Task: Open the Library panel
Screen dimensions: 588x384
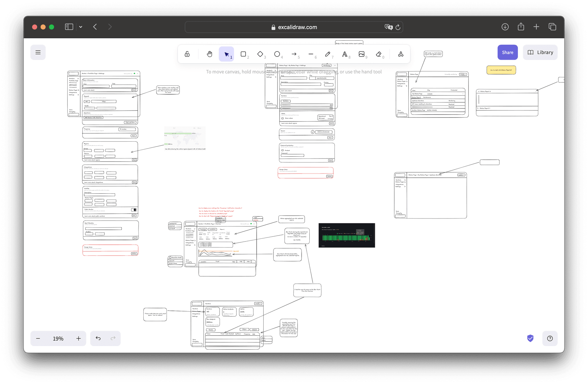Action: tap(540, 52)
